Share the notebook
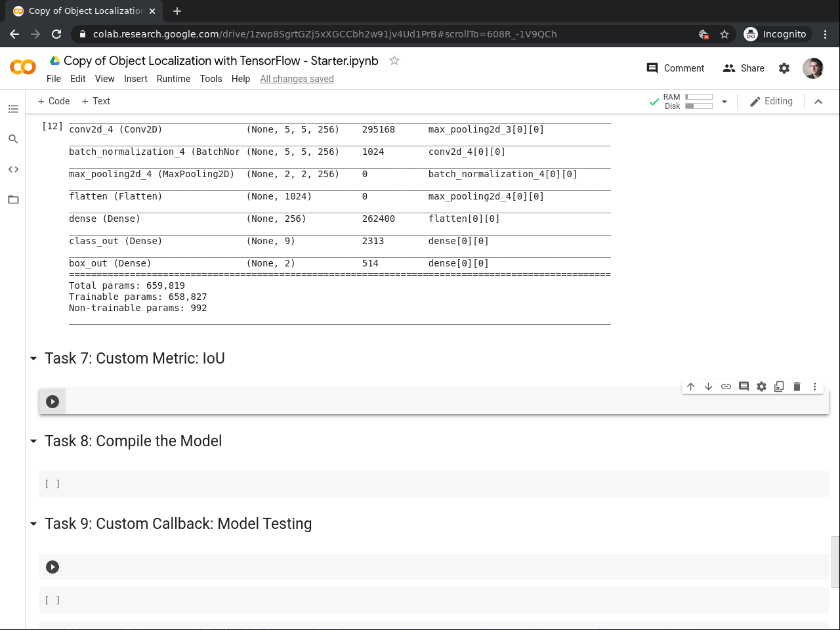 744,68
